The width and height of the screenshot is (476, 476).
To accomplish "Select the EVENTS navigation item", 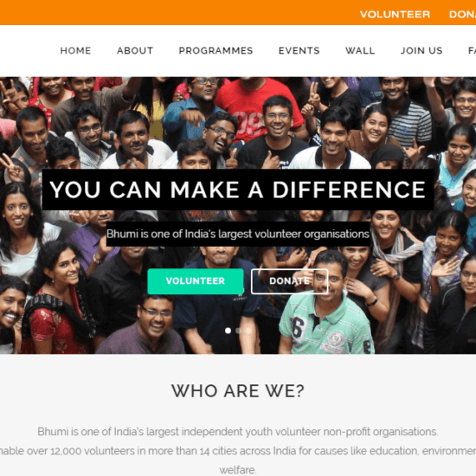I will [299, 50].
